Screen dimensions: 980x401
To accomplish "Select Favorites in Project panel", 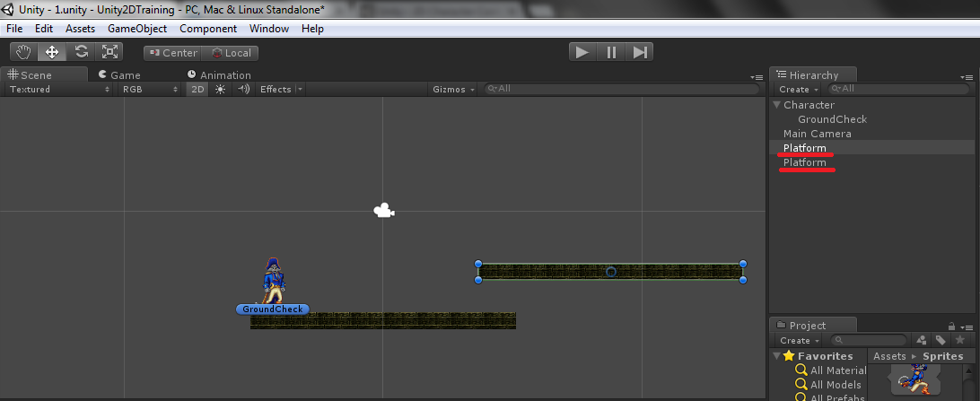I will point(825,356).
